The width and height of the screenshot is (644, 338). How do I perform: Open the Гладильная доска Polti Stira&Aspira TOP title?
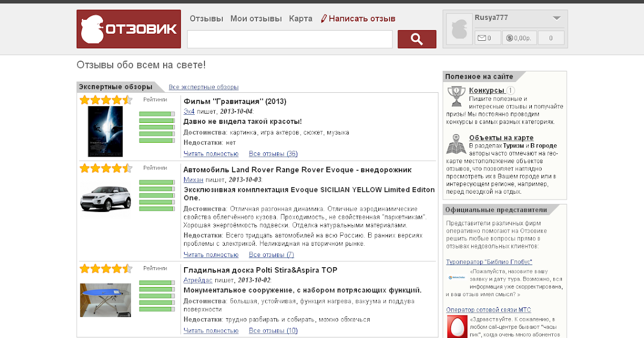tap(260, 270)
